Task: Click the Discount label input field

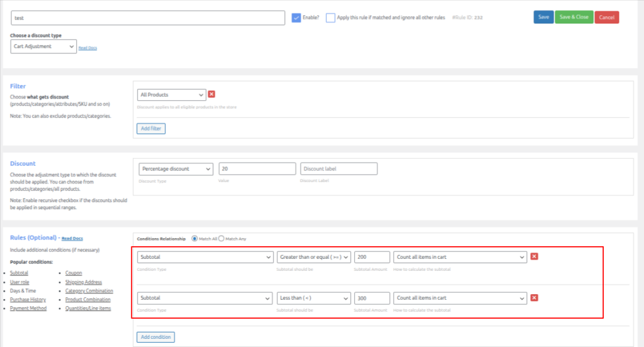Action: tap(338, 169)
